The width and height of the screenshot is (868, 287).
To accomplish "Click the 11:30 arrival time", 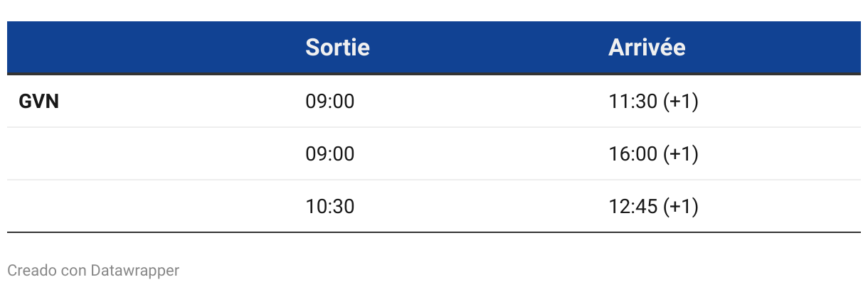I will pyautogui.click(x=632, y=102).
